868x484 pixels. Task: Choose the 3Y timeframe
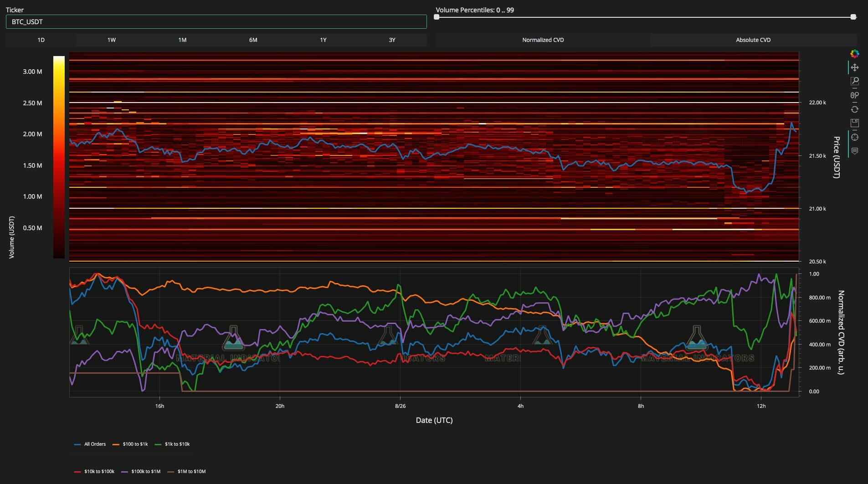point(392,40)
